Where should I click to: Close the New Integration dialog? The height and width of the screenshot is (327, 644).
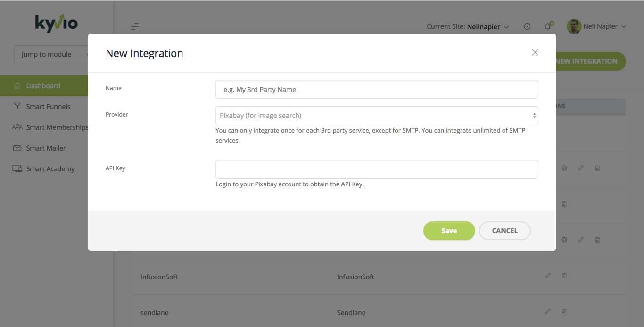point(535,52)
